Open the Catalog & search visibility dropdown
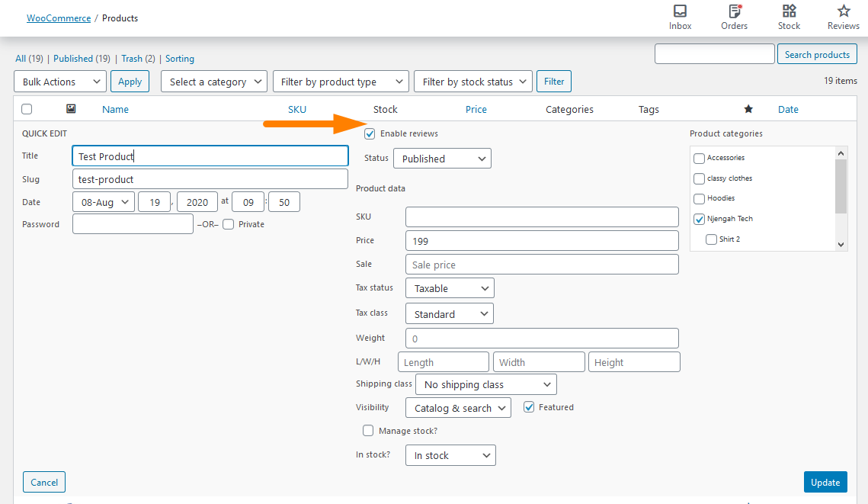The image size is (868, 504). coord(458,408)
